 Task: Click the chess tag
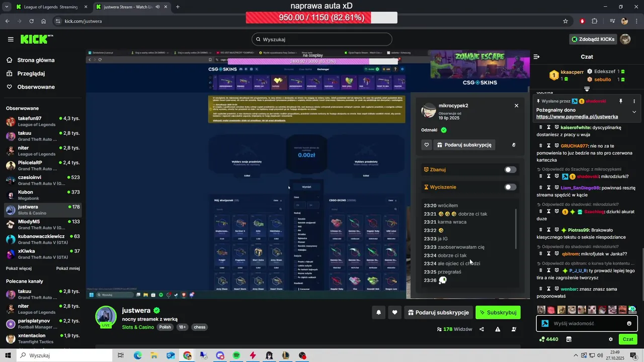tap(200, 327)
